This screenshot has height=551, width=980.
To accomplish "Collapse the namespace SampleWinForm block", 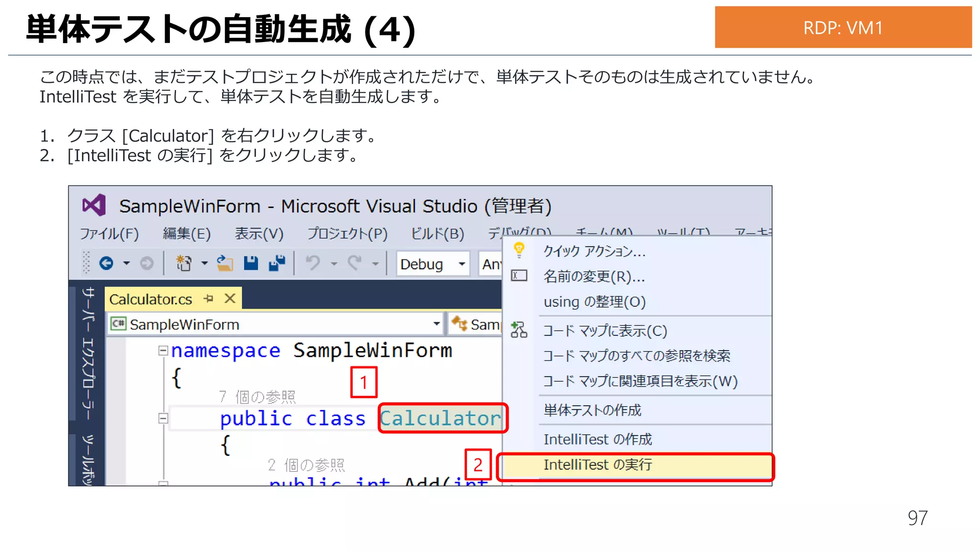I will [163, 351].
